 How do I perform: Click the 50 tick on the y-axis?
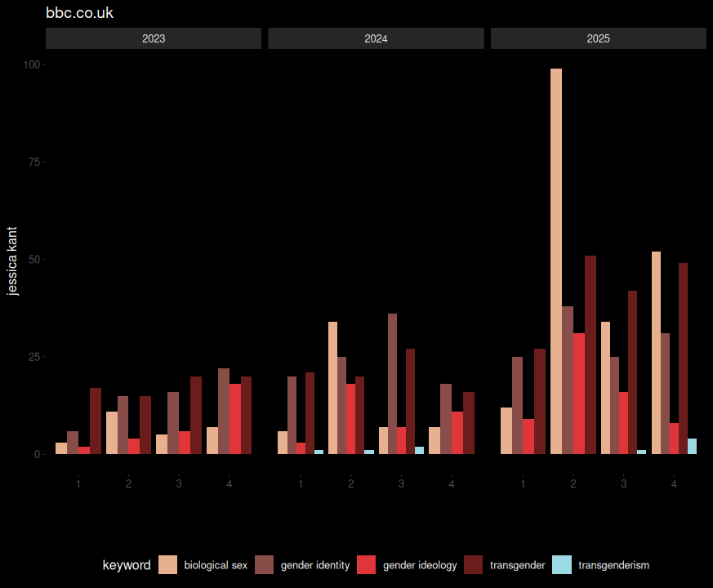click(x=34, y=260)
